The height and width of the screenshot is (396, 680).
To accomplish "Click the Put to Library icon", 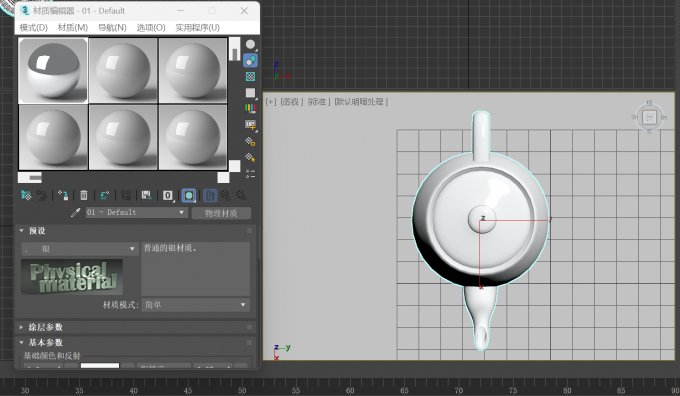I will tap(147, 195).
